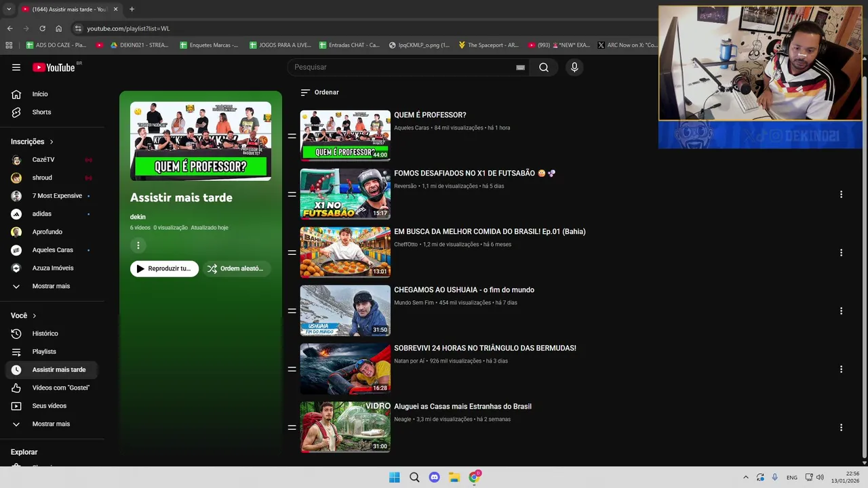
Task: Open the YouTube hamburger guide menu
Action: [16, 67]
